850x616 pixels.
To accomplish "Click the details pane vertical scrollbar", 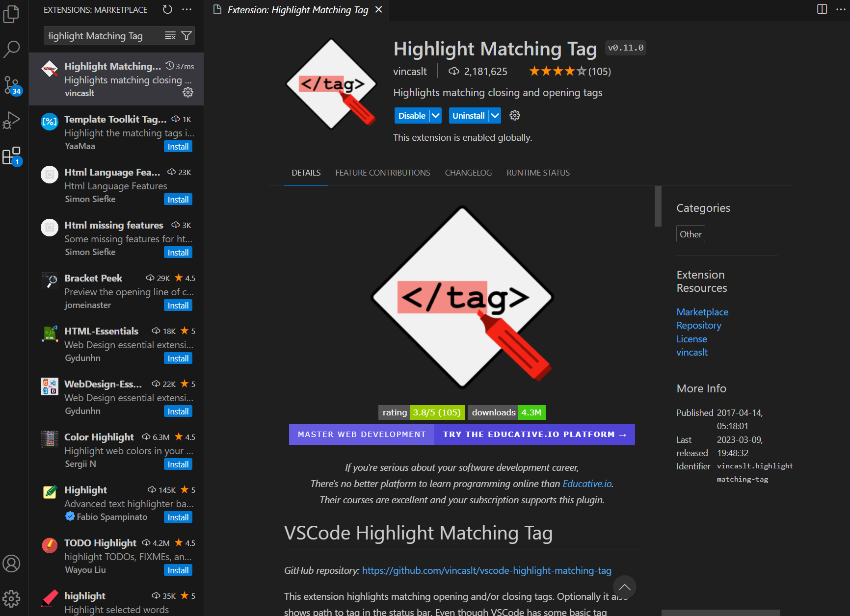I will tap(658, 206).
